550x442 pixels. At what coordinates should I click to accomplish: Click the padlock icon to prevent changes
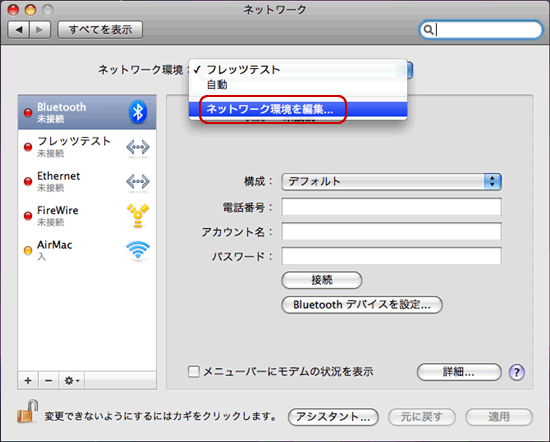tap(27, 411)
